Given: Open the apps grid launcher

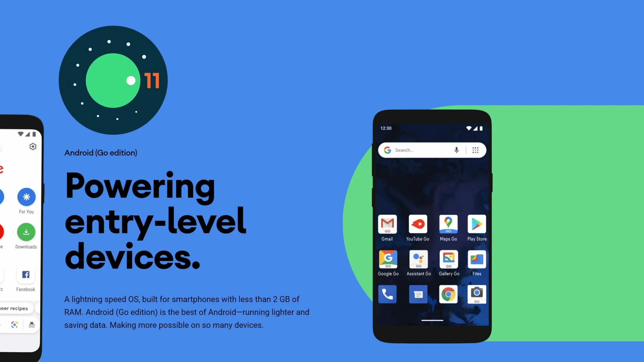Looking at the screenshot, I should tap(475, 150).
